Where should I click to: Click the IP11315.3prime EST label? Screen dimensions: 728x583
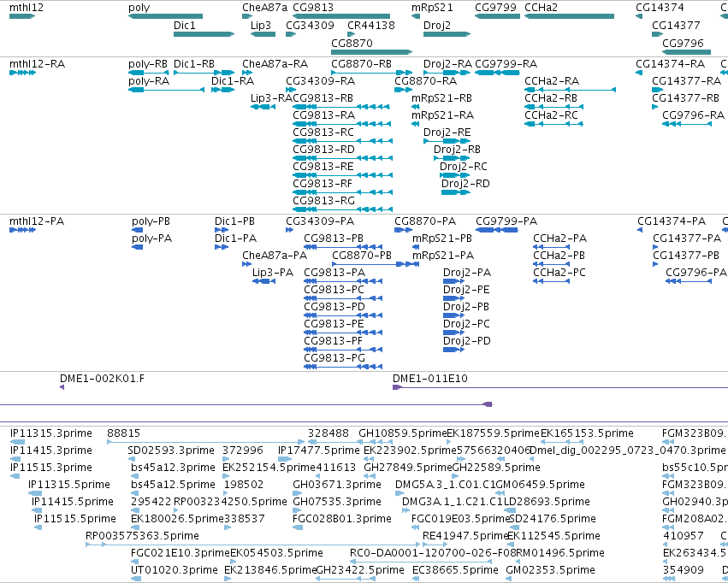click(51, 433)
